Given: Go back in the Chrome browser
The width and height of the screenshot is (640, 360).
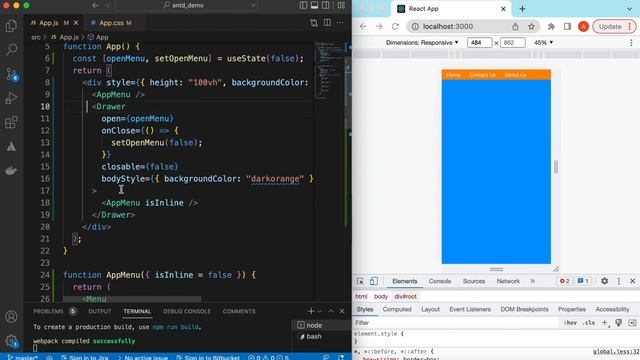Looking at the screenshot, I should pos(363,27).
